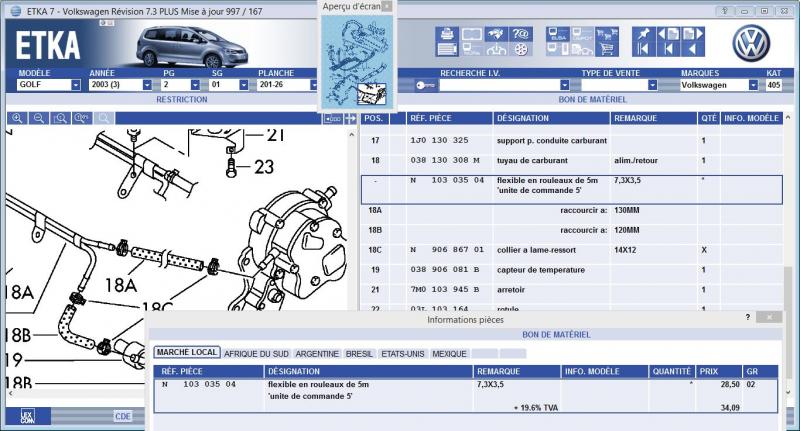Screen dimensions: 800x431
Task: Click the panel layout icon above the diagram
Action: [332, 118]
